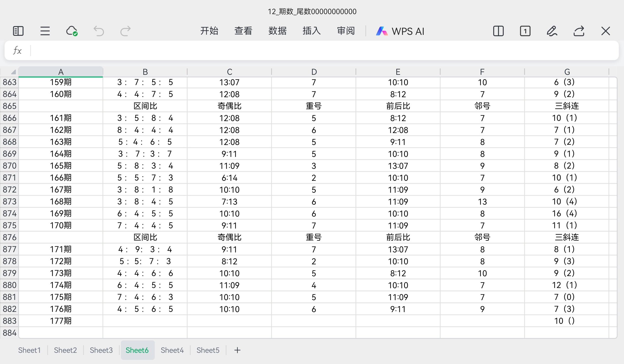
Task: Open the 审阅 menu tab
Action: (x=346, y=31)
